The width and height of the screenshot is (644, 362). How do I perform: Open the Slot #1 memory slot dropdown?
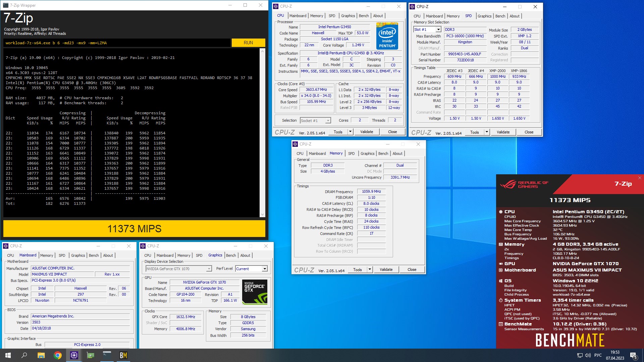click(438, 30)
